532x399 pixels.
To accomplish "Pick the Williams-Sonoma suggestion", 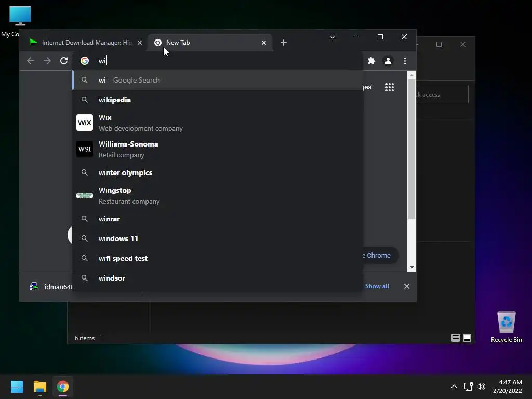I will click(218, 149).
